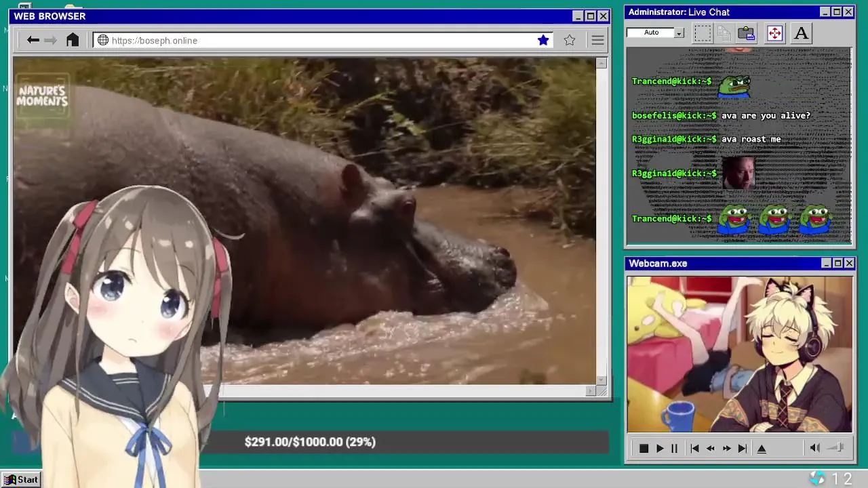
Task: Pause the Webcam.exe playback
Action: (674, 449)
